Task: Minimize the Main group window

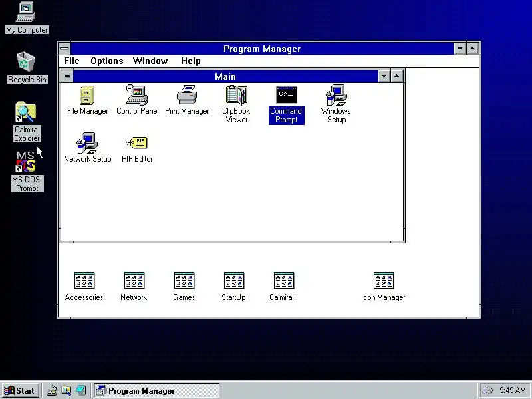Action: click(x=384, y=76)
